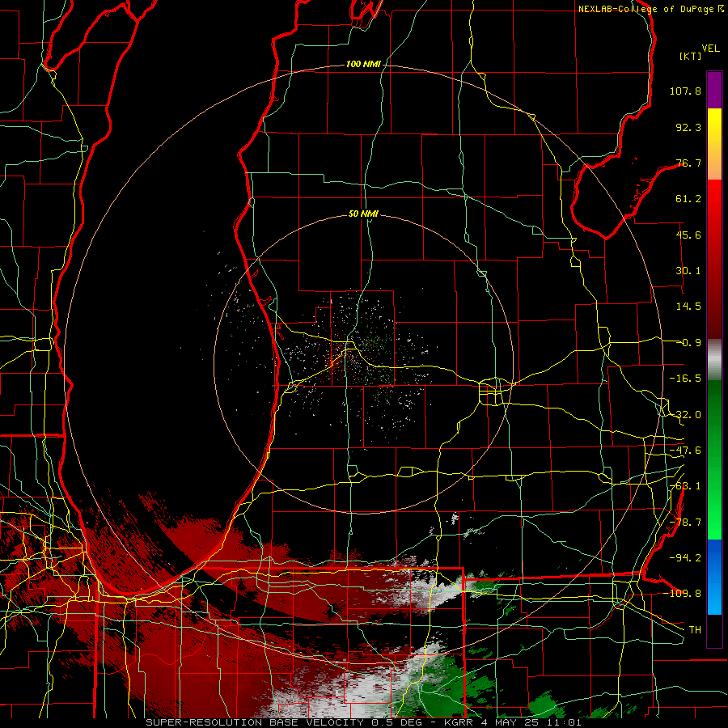Pick the blue segment of velocity scale
The height and width of the screenshot is (728, 728).
click(x=714, y=577)
